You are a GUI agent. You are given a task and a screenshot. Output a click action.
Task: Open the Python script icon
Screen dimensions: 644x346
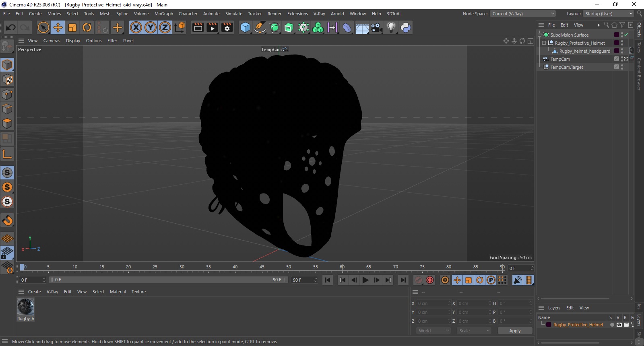click(406, 27)
